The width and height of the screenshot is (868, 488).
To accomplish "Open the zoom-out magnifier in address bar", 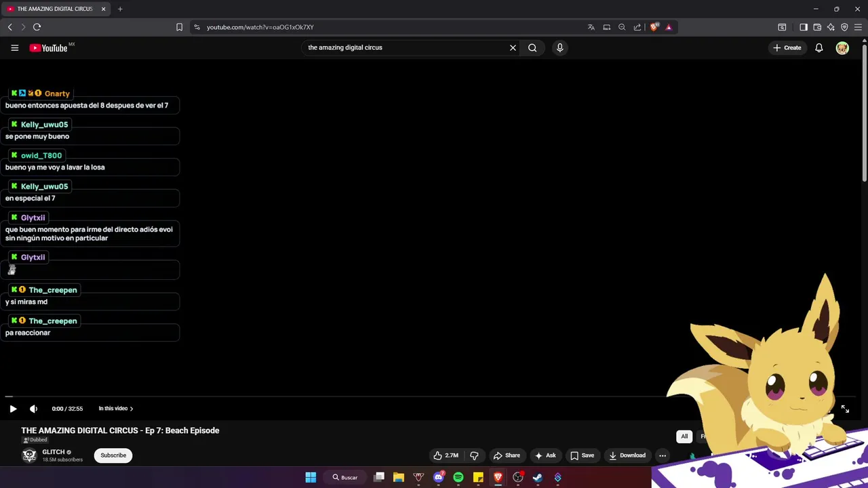I will pyautogui.click(x=622, y=27).
